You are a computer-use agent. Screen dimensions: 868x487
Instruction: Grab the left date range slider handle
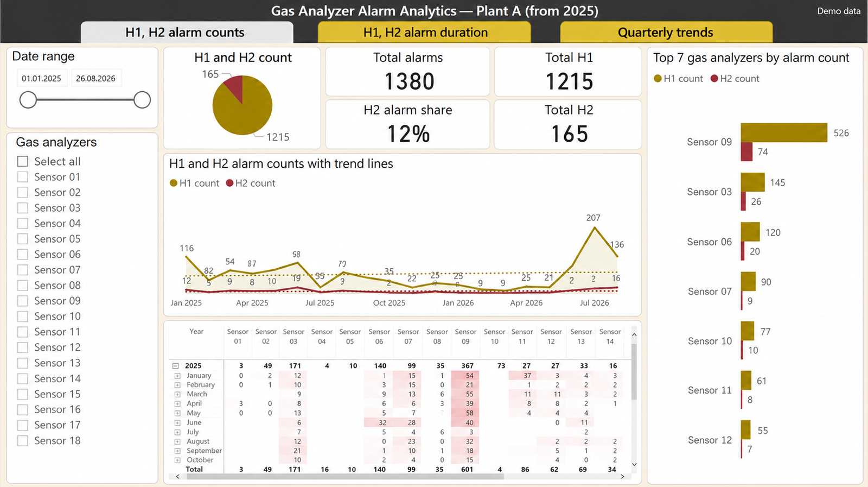coord(28,100)
